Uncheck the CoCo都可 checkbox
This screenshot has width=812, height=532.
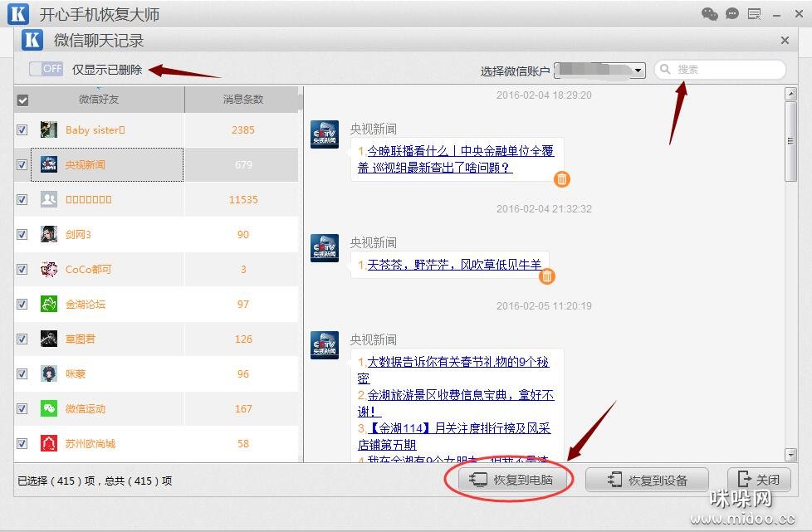(x=22, y=269)
